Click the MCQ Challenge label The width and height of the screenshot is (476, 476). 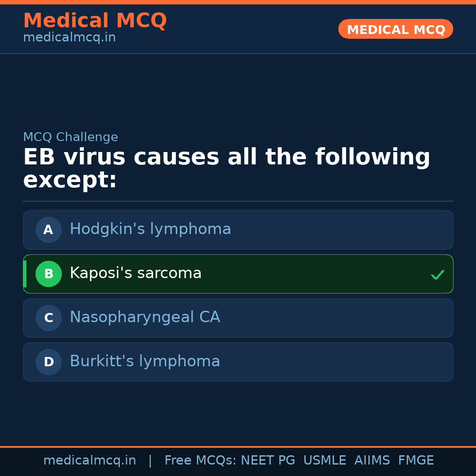pyautogui.click(x=71, y=137)
